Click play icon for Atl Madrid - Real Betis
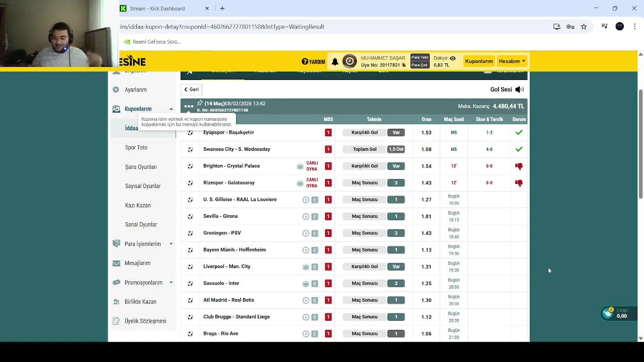 [305, 300]
